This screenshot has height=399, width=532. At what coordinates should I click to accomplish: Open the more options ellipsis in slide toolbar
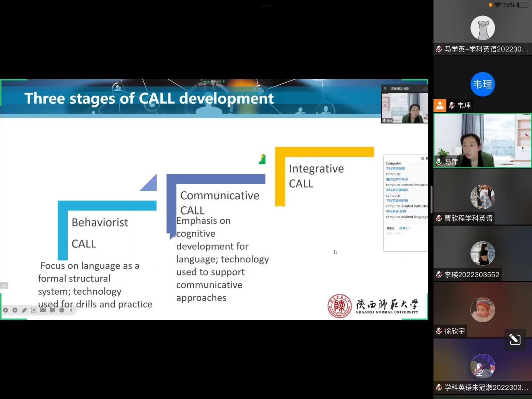point(62,310)
